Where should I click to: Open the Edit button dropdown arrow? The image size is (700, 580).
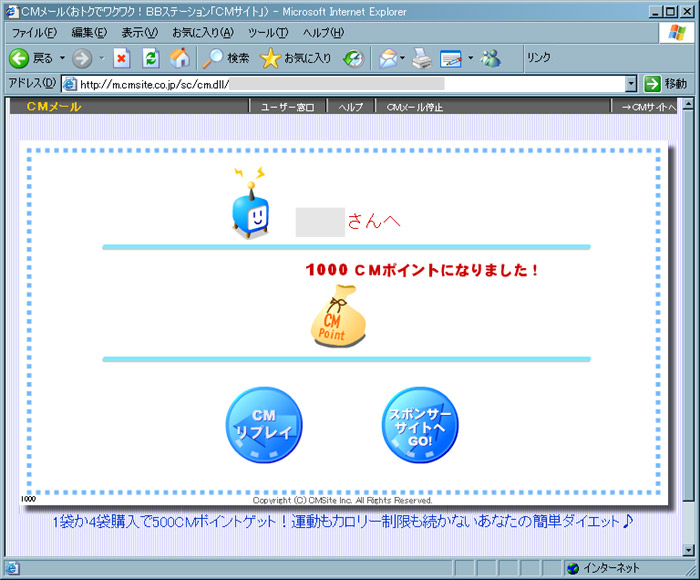pyautogui.click(x=470, y=58)
